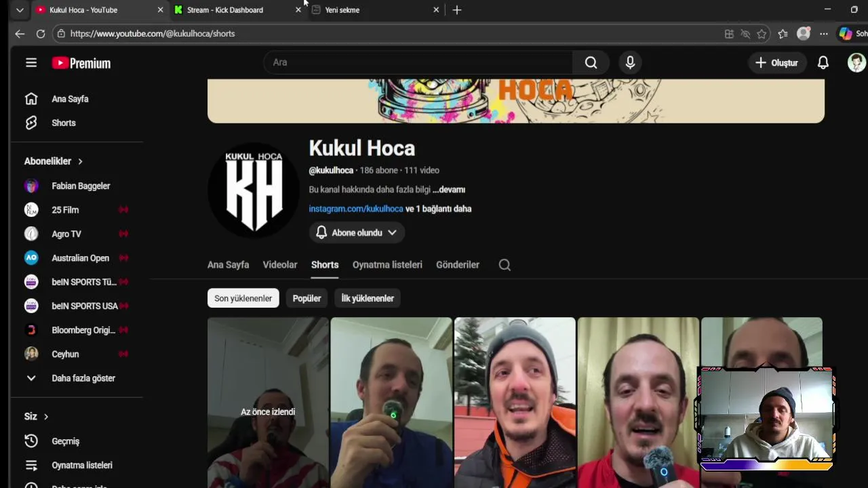Open the instagram.com/kukulhoca link

pos(356,209)
